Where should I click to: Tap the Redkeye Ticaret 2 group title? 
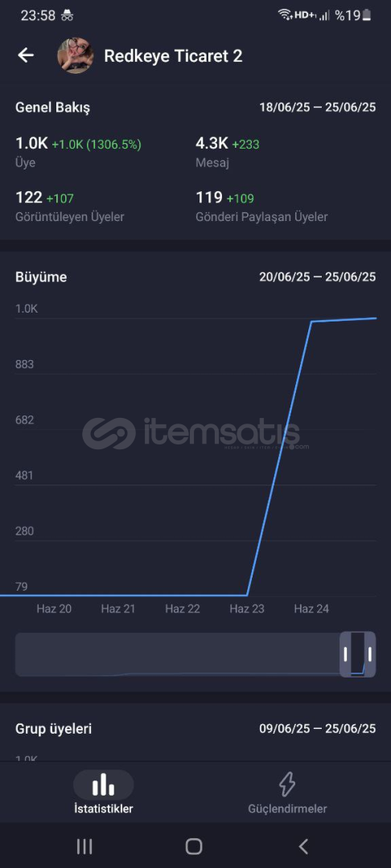[x=173, y=56]
